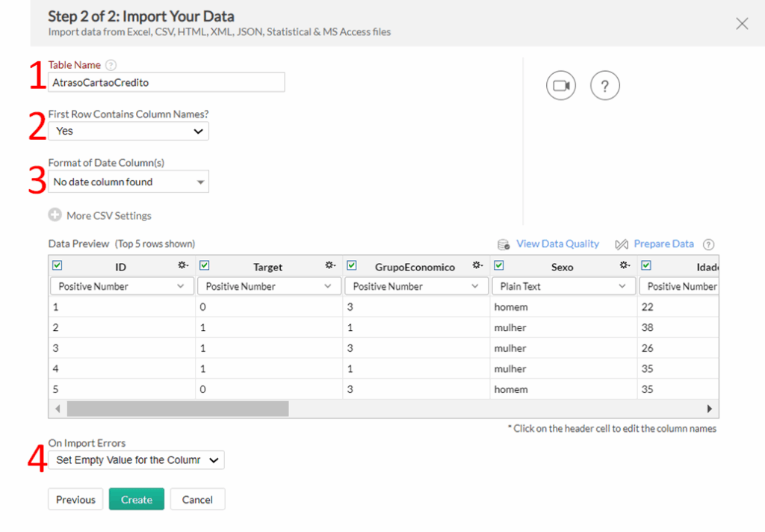765x532 pixels.
Task: Open Format of Date Column(s) dropdown
Action: pyautogui.click(x=128, y=182)
